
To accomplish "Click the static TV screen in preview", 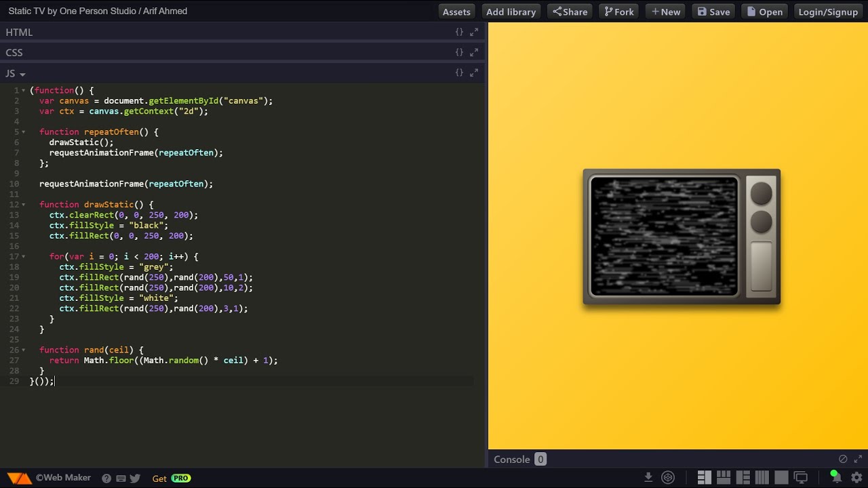I will coord(664,237).
